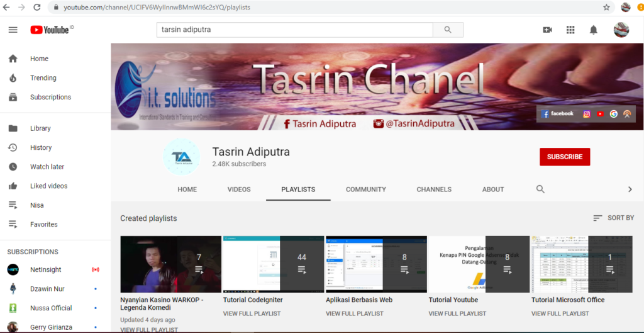The height and width of the screenshot is (333, 644).
Task: Click the 'Tutorial CodeIgniter' title
Action: 253,300
